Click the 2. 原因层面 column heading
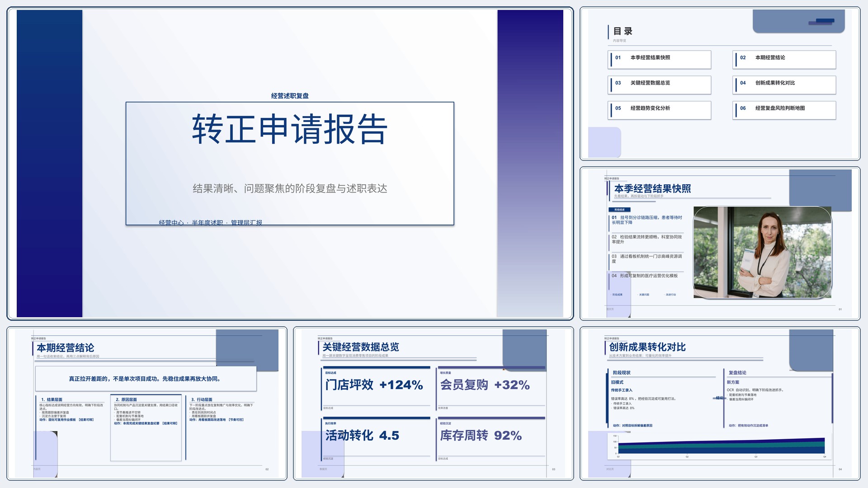The height and width of the screenshot is (488, 868). click(126, 399)
